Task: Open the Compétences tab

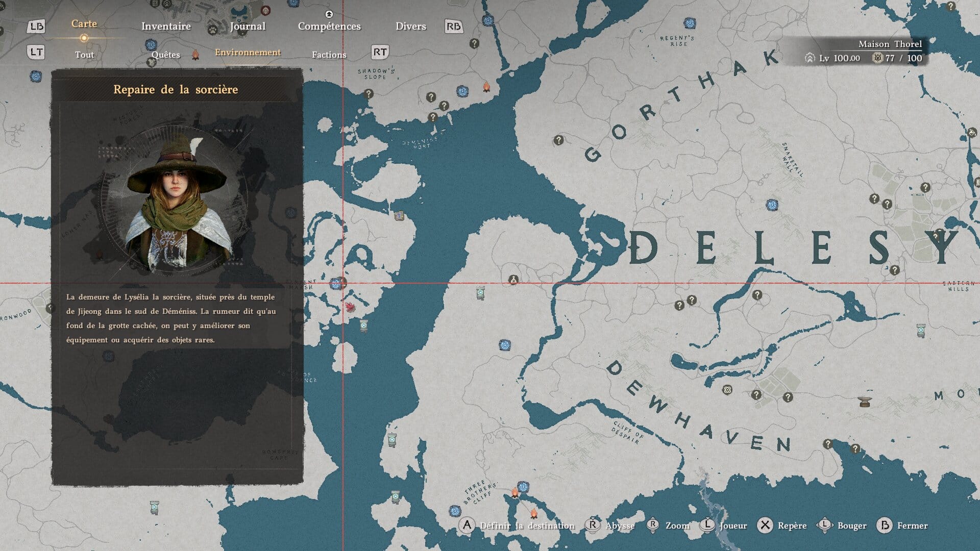Action: coord(329,27)
